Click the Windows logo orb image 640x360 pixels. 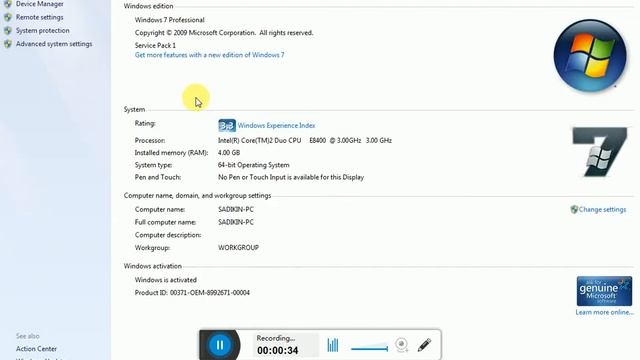click(x=590, y=56)
